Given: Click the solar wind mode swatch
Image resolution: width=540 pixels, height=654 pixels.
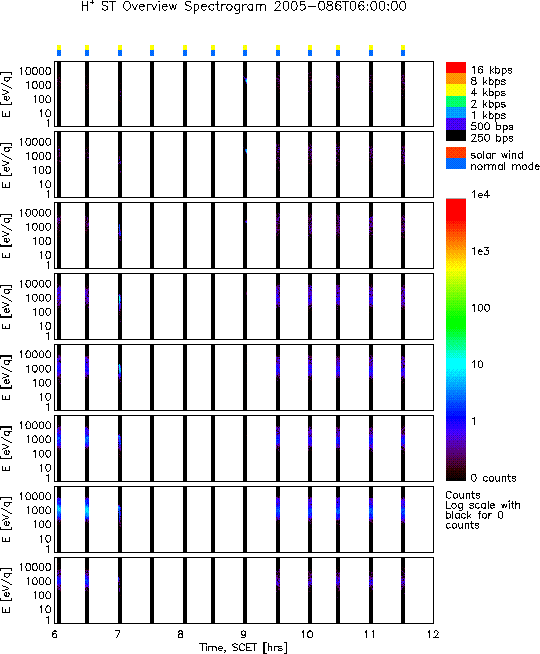Looking at the screenshot, I should click(456, 153).
